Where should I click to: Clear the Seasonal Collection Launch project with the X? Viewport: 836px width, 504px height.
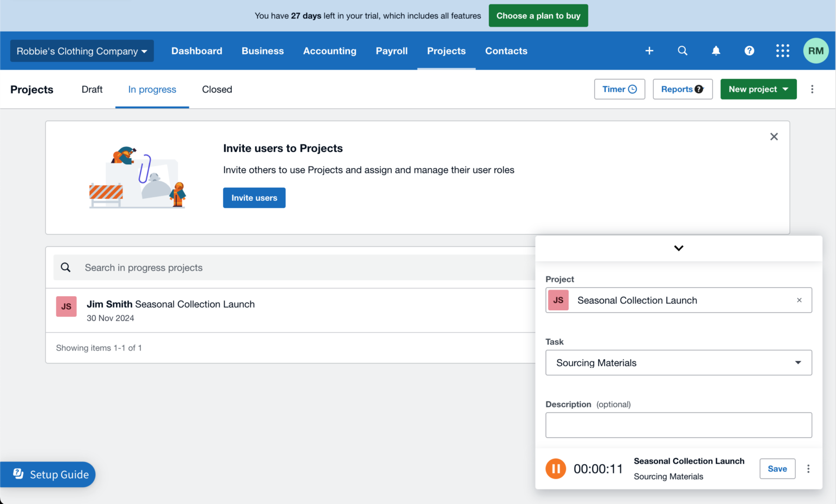coord(799,300)
